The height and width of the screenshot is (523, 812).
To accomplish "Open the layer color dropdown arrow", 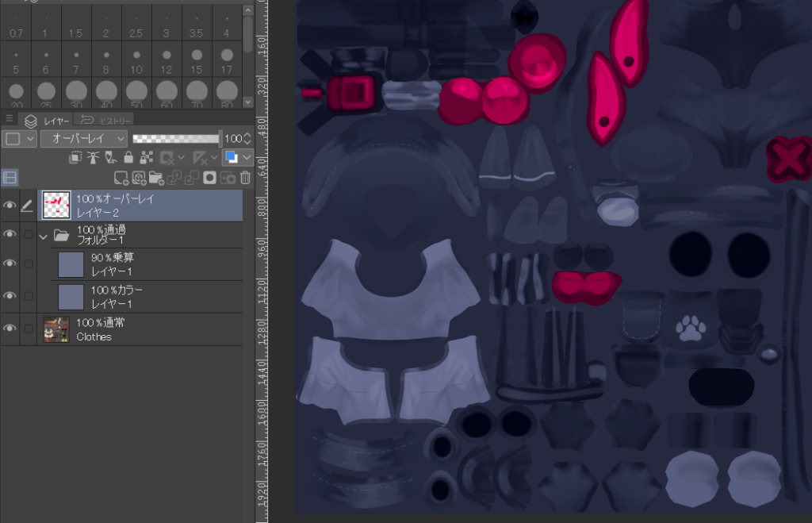I will [x=247, y=158].
